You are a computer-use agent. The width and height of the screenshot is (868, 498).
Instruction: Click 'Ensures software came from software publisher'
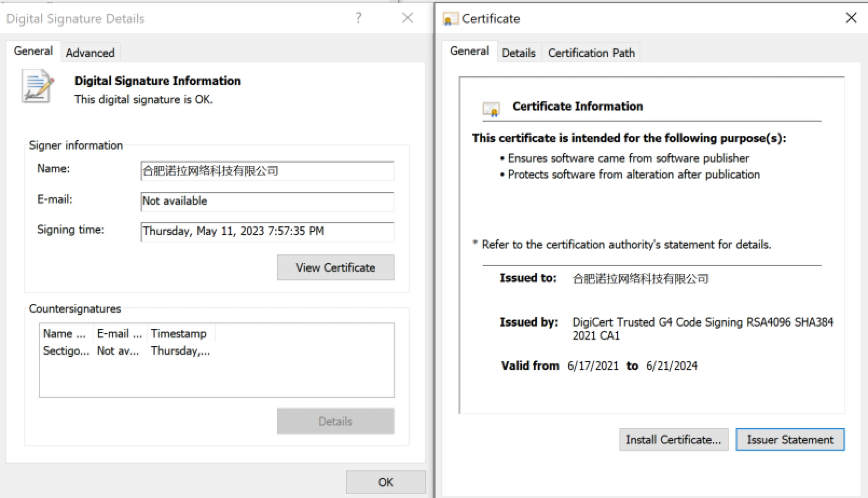pyautogui.click(x=628, y=158)
